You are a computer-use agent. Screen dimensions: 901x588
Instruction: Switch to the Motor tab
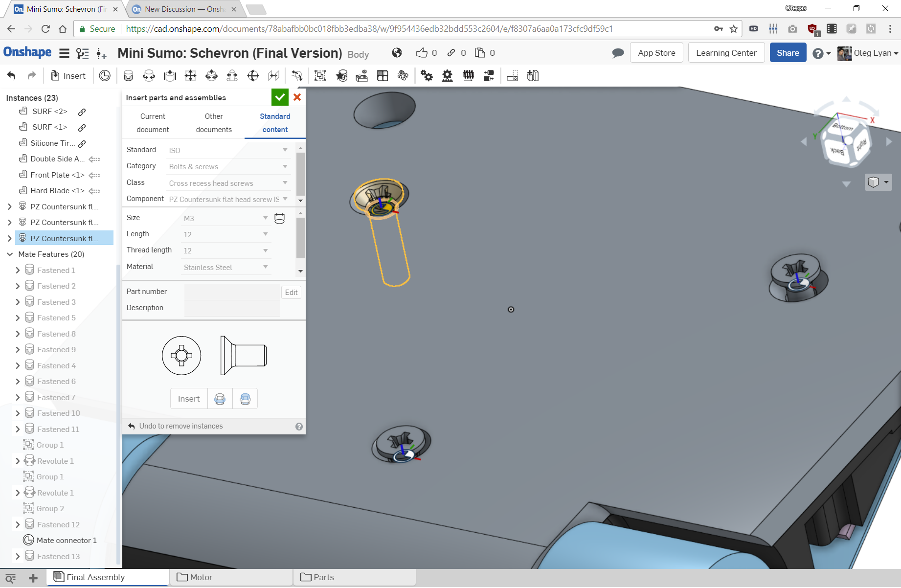point(231,577)
